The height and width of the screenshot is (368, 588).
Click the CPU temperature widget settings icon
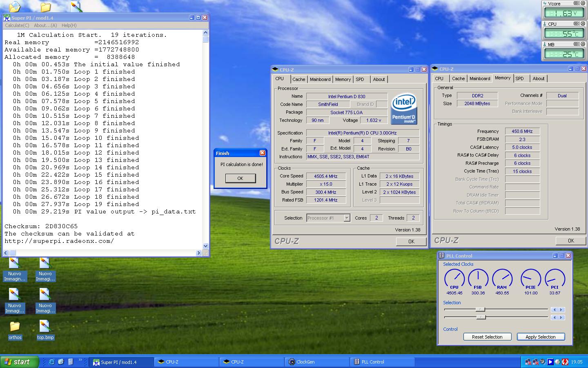click(576, 24)
